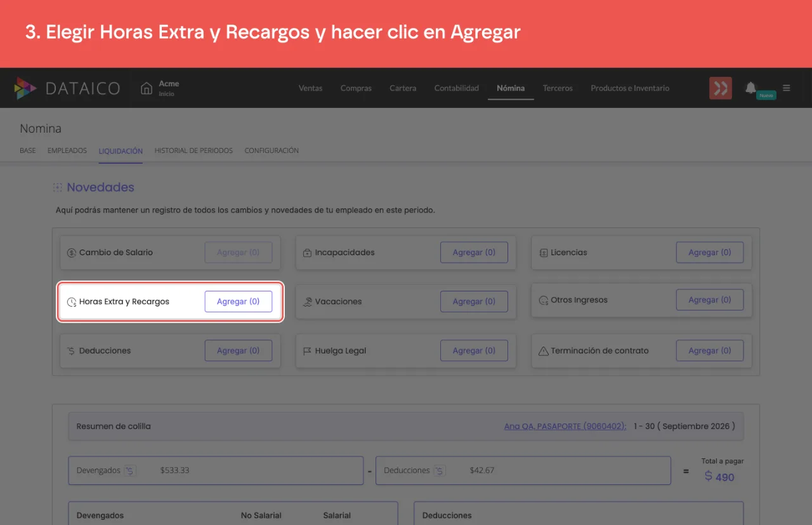Click the Horas Extra y Recargos clock icon

[72, 302]
